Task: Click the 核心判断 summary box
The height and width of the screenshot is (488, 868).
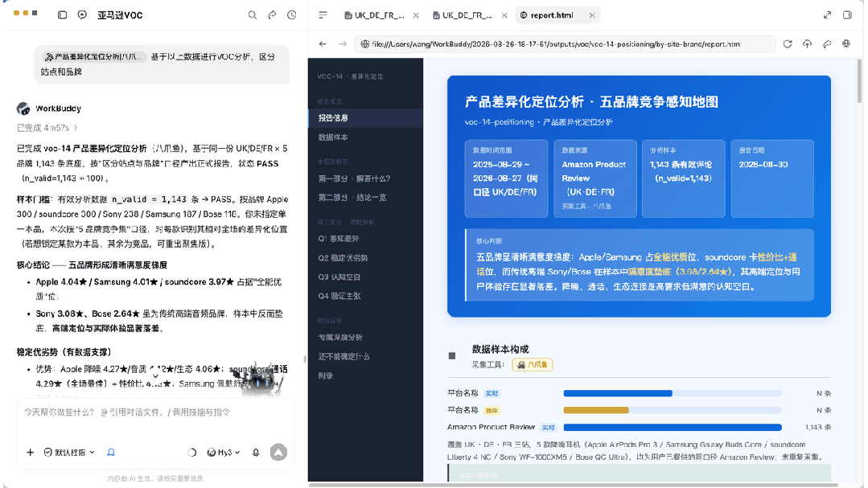Action: click(x=640, y=265)
